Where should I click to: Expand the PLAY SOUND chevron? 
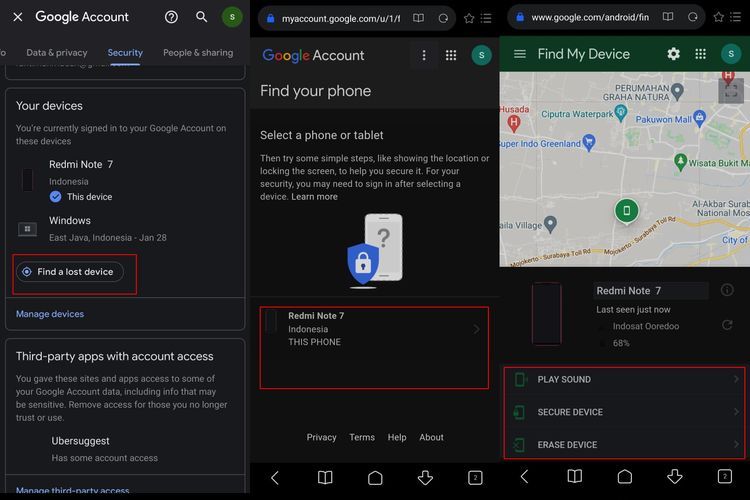pos(736,379)
